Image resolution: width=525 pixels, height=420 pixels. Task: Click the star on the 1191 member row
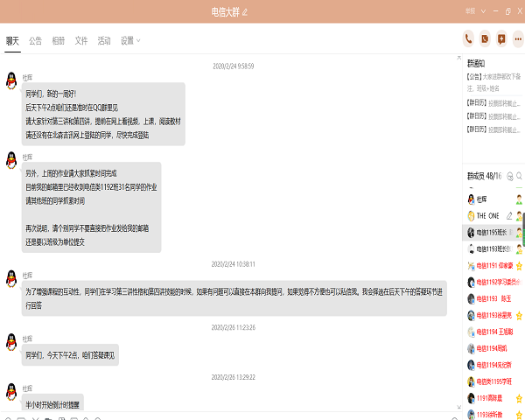(519, 398)
